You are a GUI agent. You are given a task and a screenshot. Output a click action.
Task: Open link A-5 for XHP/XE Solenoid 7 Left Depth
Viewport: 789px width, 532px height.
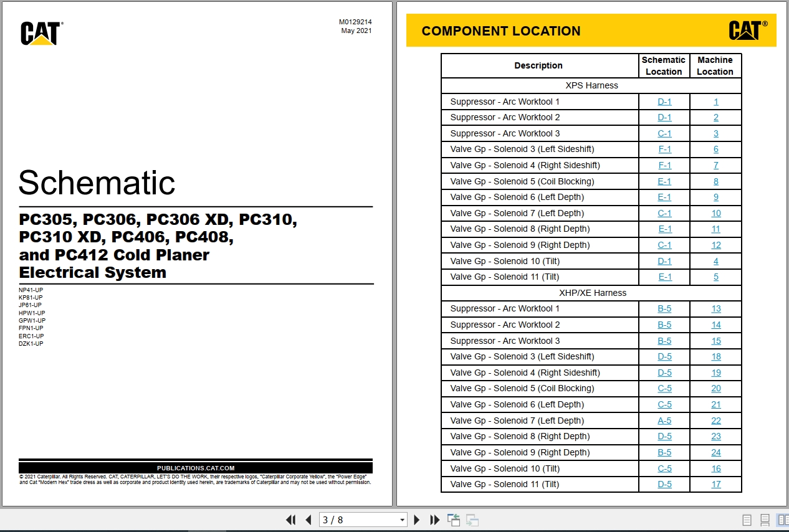point(664,420)
